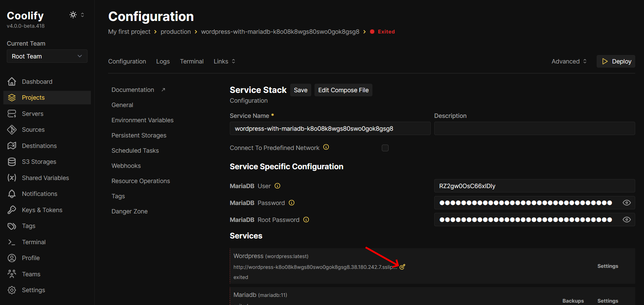Select Webhooks menu item
The image size is (644, 305).
pyautogui.click(x=126, y=166)
